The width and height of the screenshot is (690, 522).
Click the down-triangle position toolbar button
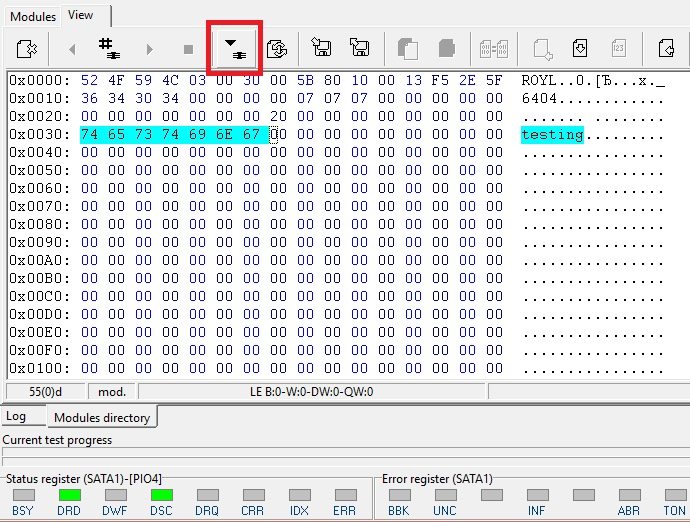(x=235, y=48)
